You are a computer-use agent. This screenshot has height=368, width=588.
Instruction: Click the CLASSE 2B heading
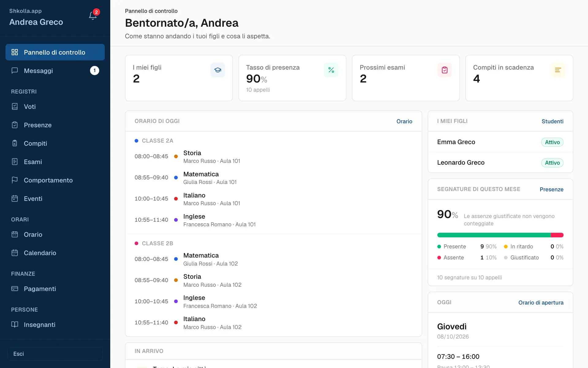click(157, 243)
